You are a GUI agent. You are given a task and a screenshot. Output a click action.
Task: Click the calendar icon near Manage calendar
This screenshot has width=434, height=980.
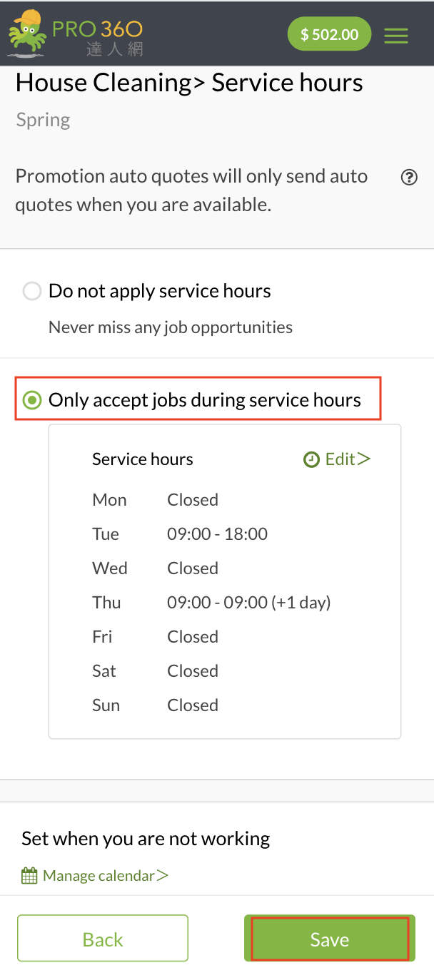pos(29,875)
